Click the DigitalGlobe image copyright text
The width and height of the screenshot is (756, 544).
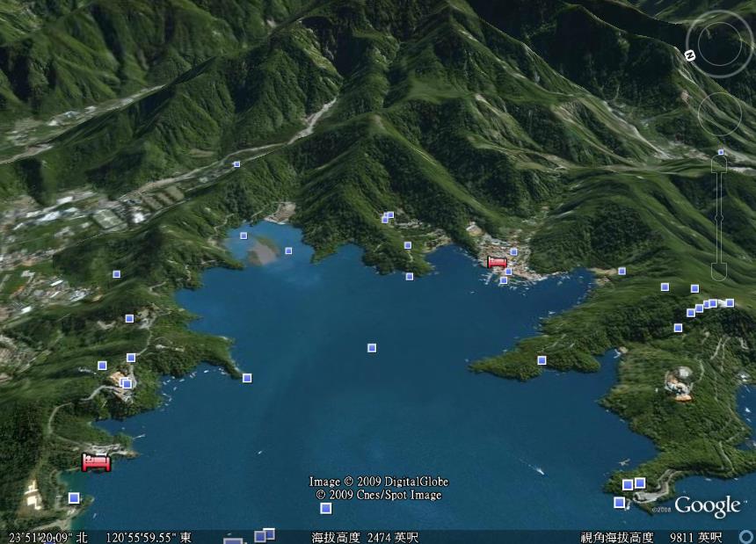(x=378, y=482)
